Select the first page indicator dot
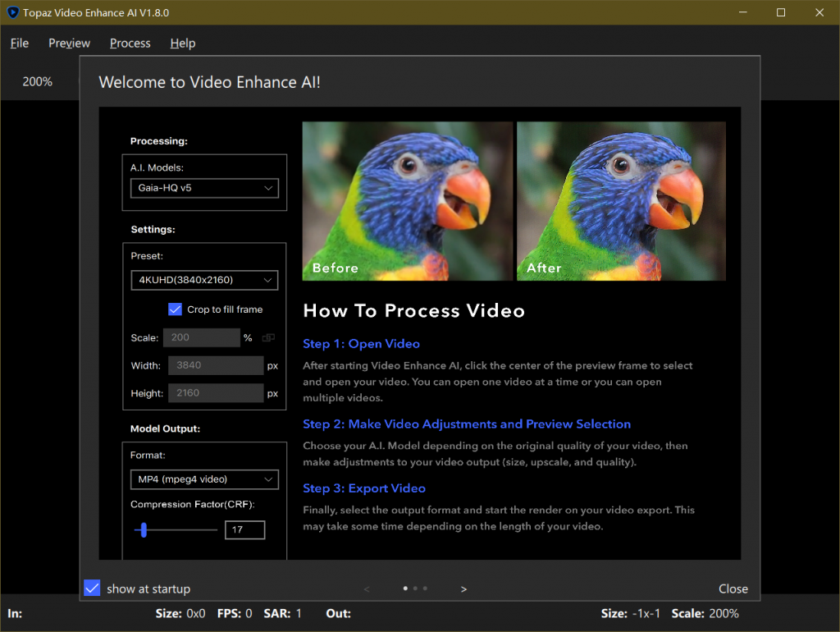This screenshot has width=840, height=632. (x=405, y=588)
